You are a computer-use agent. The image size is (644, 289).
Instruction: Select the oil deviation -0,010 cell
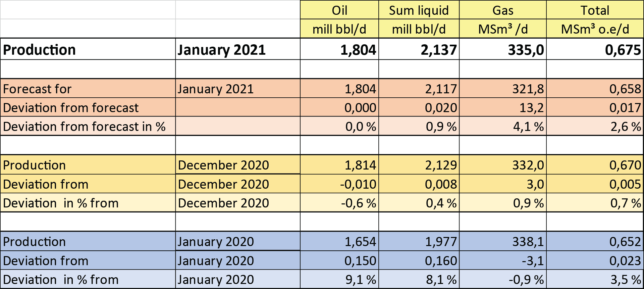pyautogui.click(x=339, y=184)
